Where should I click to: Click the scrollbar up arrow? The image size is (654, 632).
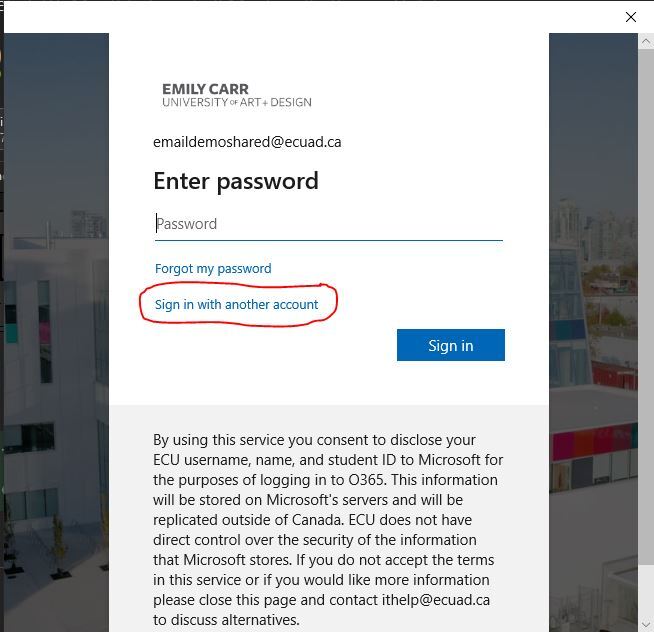646,41
